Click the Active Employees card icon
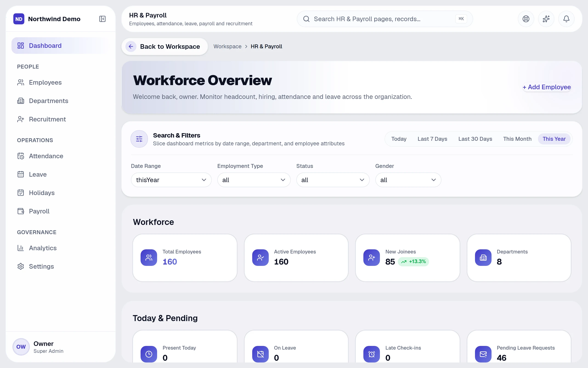Image resolution: width=588 pixels, height=368 pixels. click(260, 258)
